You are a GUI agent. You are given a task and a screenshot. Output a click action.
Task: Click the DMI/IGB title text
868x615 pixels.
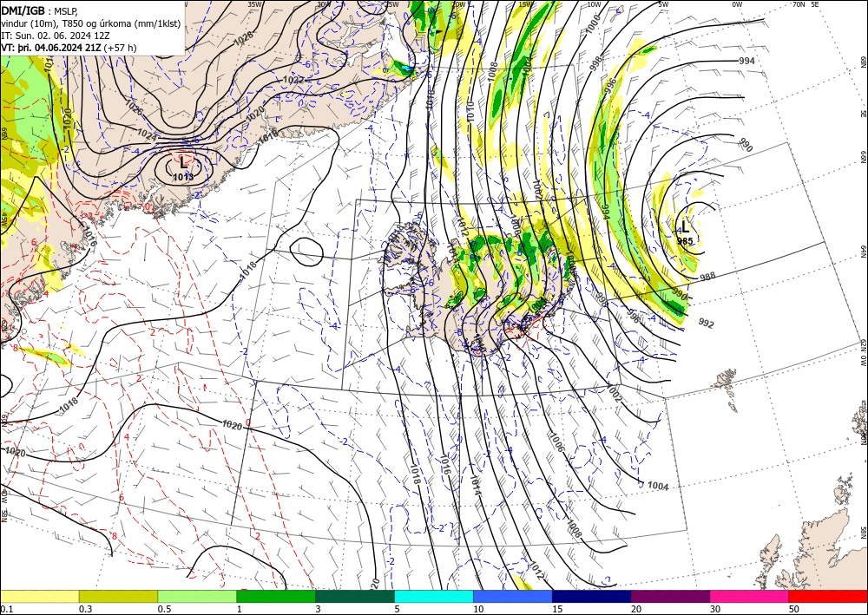pos(23,10)
